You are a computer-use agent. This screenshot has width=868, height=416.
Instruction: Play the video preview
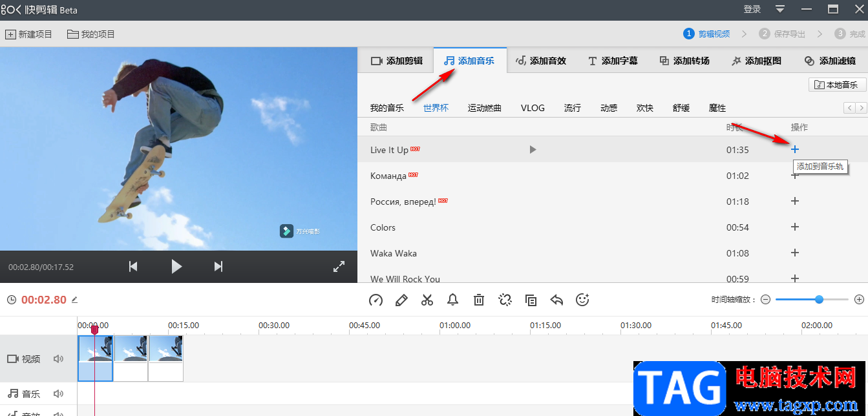176,266
